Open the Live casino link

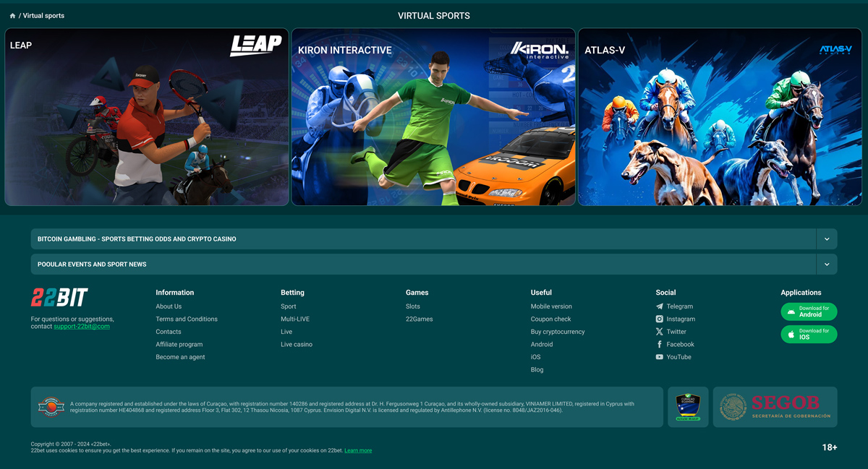click(297, 345)
